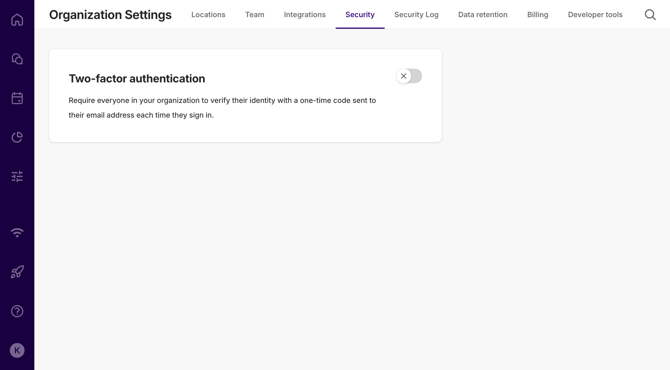Viewport: 670px width, 370px height.
Task: Open the calendar icon in sidebar
Action: (x=17, y=98)
